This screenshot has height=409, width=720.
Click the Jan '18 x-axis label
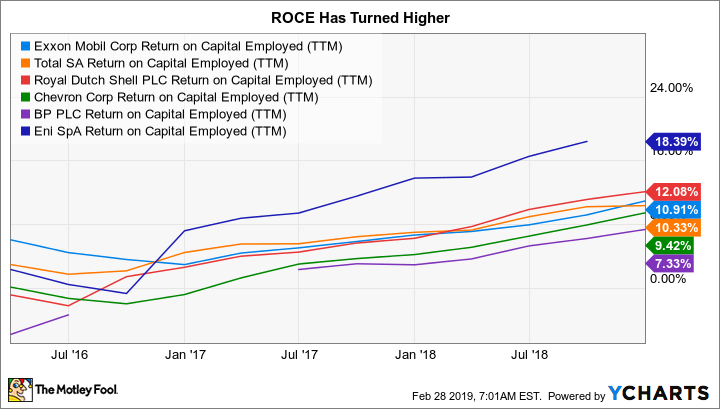point(413,353)
